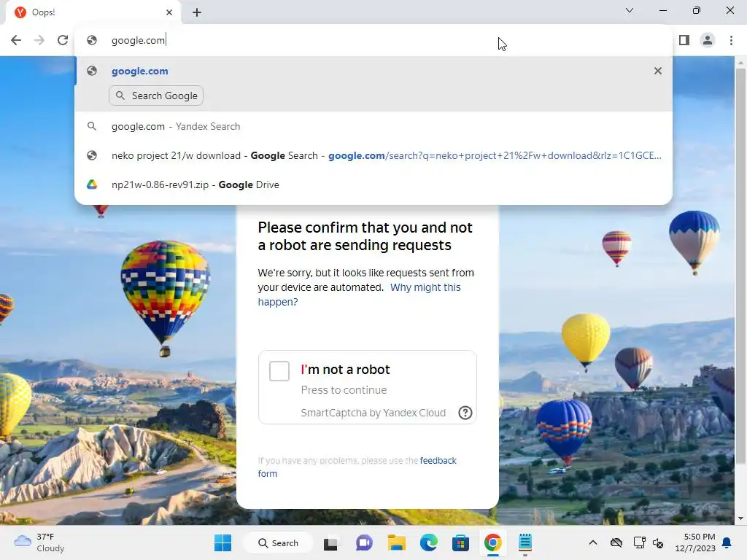Select the Oops! browser tab

pyautogui.click(x=93, y=12)
